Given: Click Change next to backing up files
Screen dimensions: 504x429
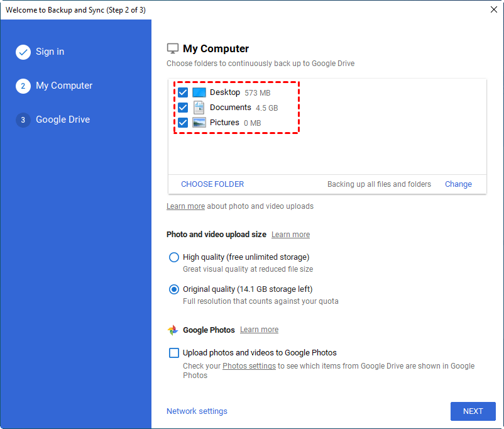Looking at the screenshot, I should [x=458, y=184].
